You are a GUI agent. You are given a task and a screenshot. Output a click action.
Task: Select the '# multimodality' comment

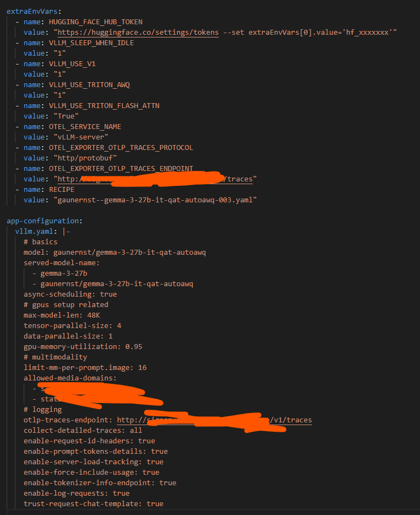(x=55, y=357)
